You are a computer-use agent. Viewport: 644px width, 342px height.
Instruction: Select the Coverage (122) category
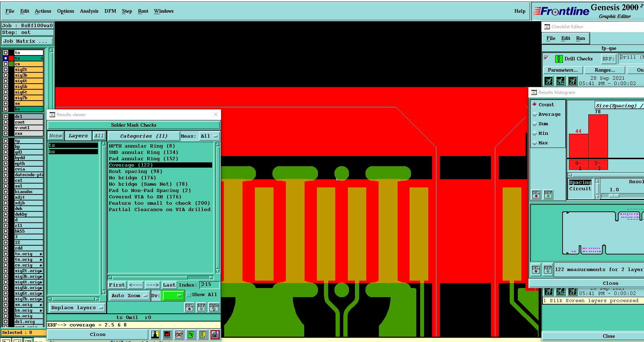[x=160, y=165]
